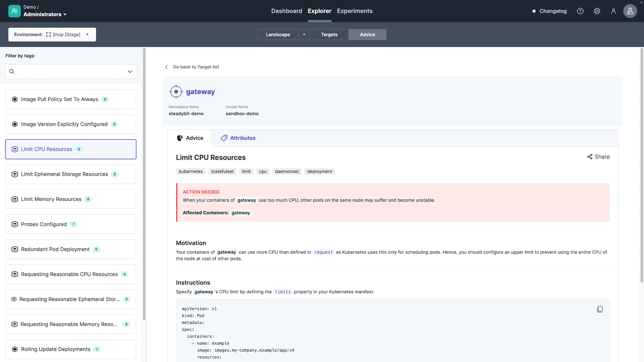Click the sidebar vertical scrollbar
The image size is (644, 362).
click(144, 184)
